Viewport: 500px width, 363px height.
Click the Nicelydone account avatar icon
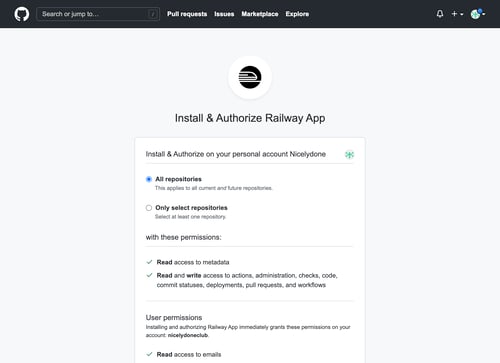pos(349,155)
